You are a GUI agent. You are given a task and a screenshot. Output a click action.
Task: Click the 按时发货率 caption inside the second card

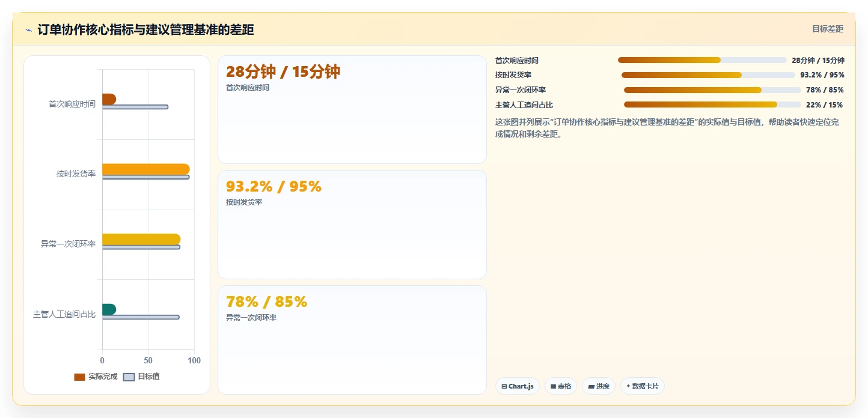point(244,202)
